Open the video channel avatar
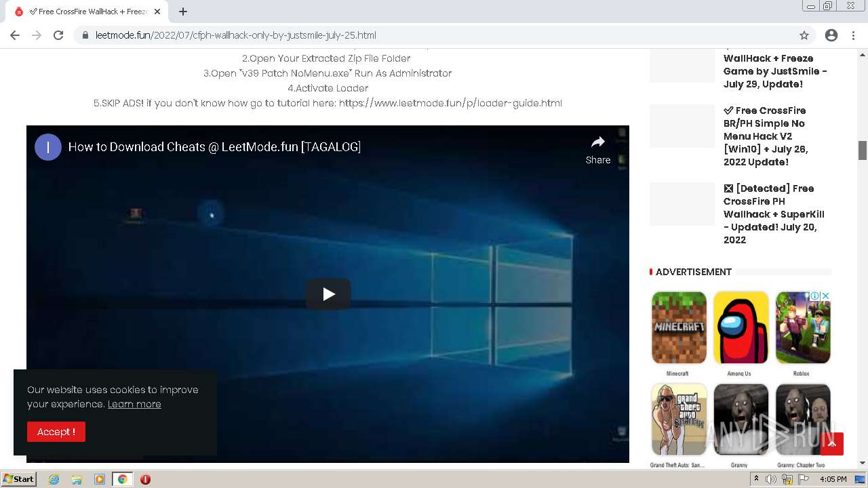The height and width of the screenshot is (488, 868). 48,146
